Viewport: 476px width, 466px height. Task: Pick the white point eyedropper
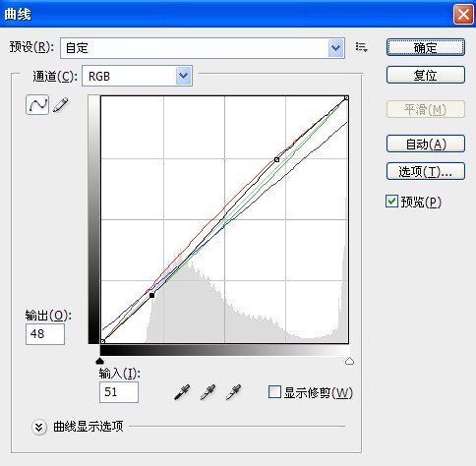(233, 392)
